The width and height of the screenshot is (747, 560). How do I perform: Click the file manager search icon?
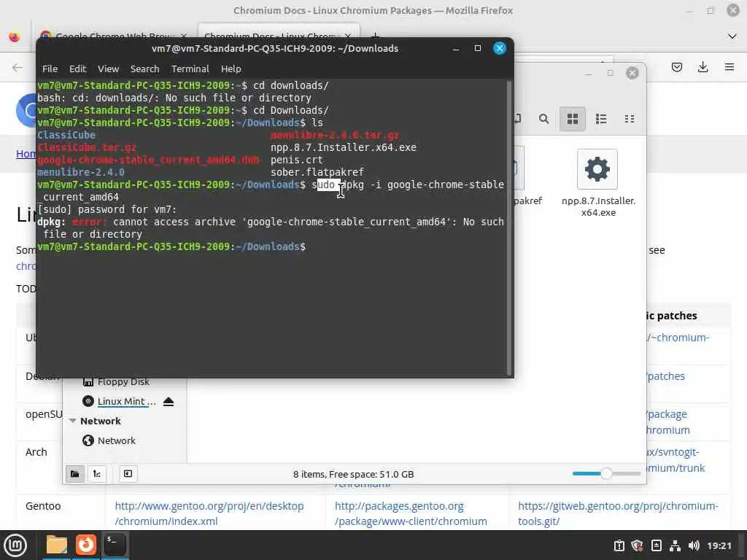tap(543, 119)
